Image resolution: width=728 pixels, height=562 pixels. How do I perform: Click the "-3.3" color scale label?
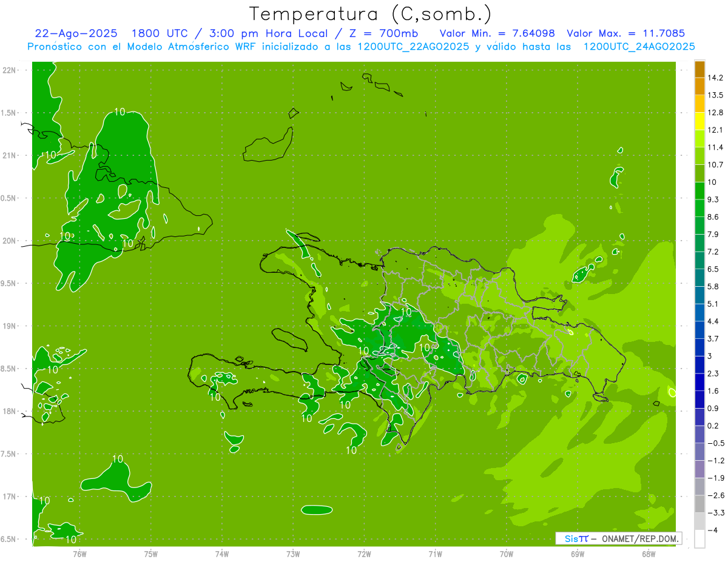pyautogui.click(x=716, y=513)
